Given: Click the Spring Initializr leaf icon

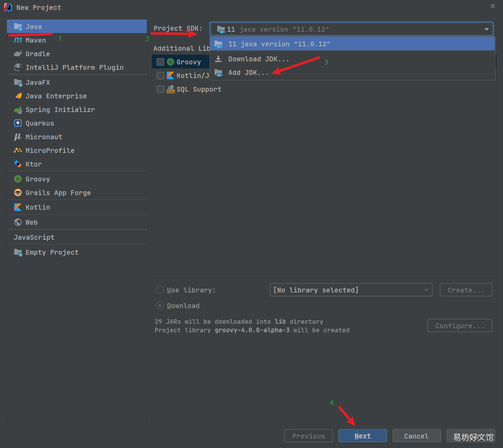Looking at the screenshot, I should pyautogui.click(x=18, y=110).
